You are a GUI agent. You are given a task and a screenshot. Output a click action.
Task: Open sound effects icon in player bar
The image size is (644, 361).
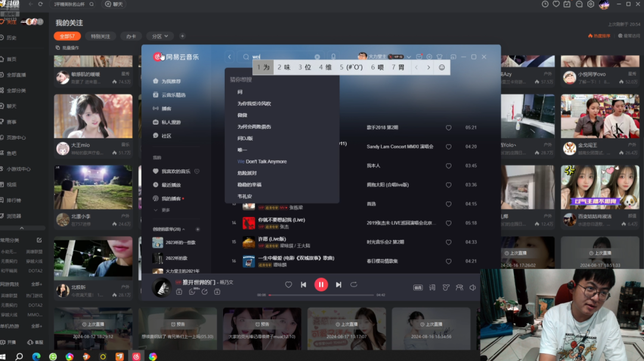click(446, 288)
